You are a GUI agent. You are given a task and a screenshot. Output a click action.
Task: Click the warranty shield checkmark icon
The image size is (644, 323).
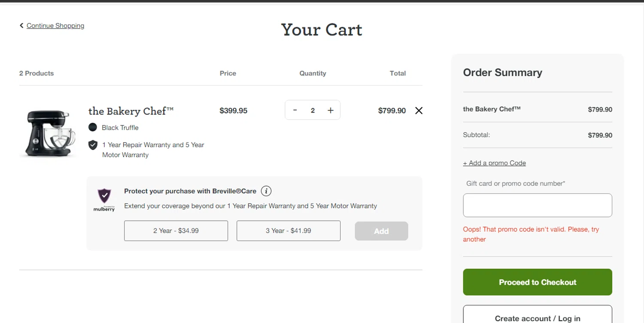pyautogui.click(x=93, y=145)
